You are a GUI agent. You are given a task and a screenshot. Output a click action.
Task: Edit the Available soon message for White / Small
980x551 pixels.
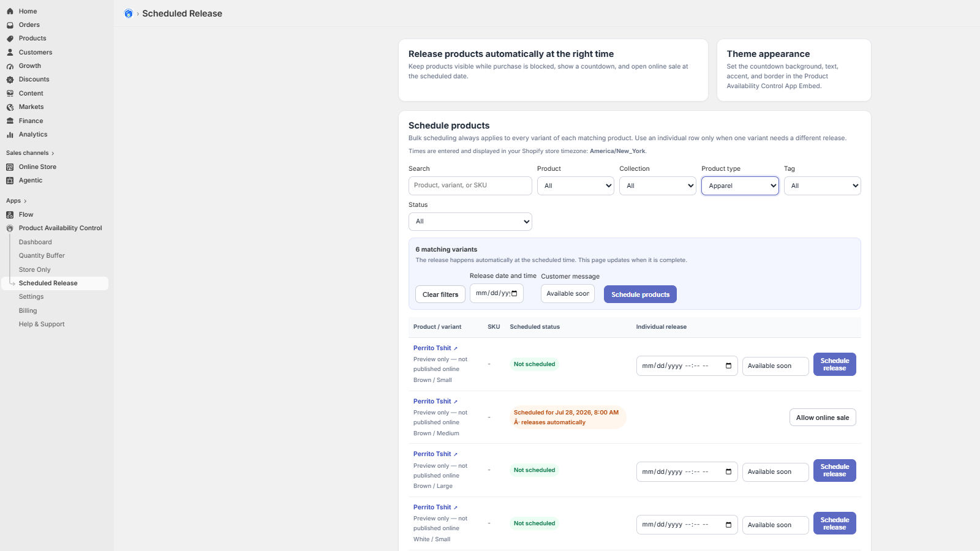click(775, 525)
